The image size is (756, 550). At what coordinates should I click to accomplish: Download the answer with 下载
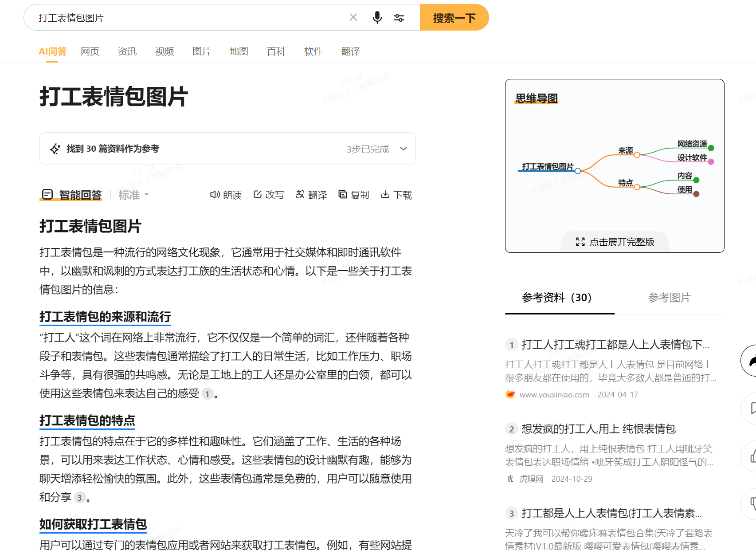(396, 195)
